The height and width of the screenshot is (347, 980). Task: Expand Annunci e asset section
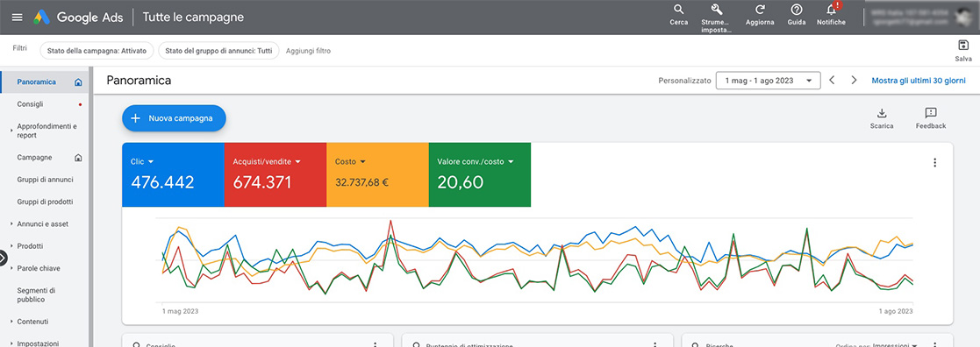pyautogui.click(x=12, y=224)
